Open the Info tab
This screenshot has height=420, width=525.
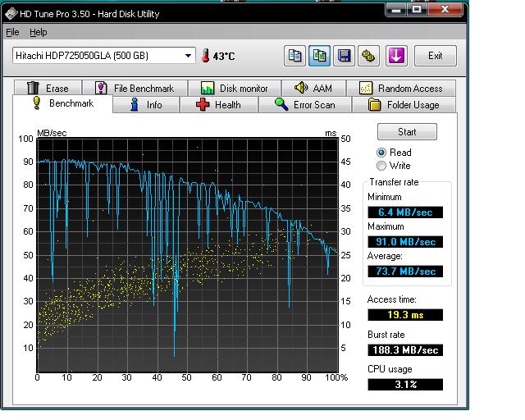tap(146, 105)
